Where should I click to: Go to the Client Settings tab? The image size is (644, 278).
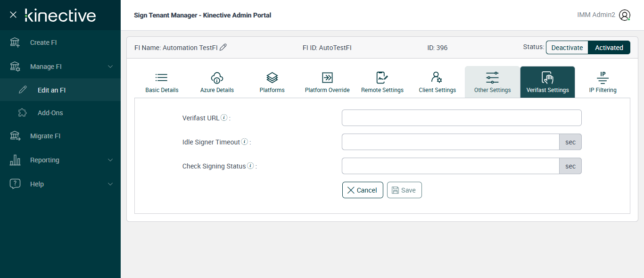pos(437,82)
